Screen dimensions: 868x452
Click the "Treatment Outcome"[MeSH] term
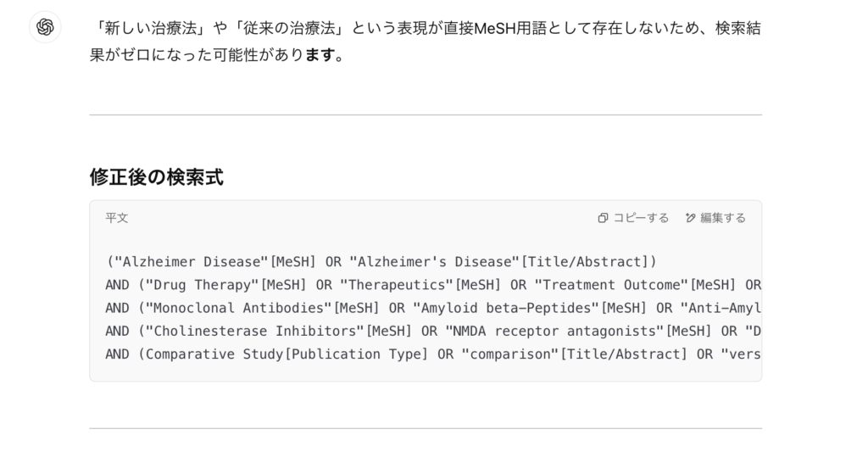[636, 285]
